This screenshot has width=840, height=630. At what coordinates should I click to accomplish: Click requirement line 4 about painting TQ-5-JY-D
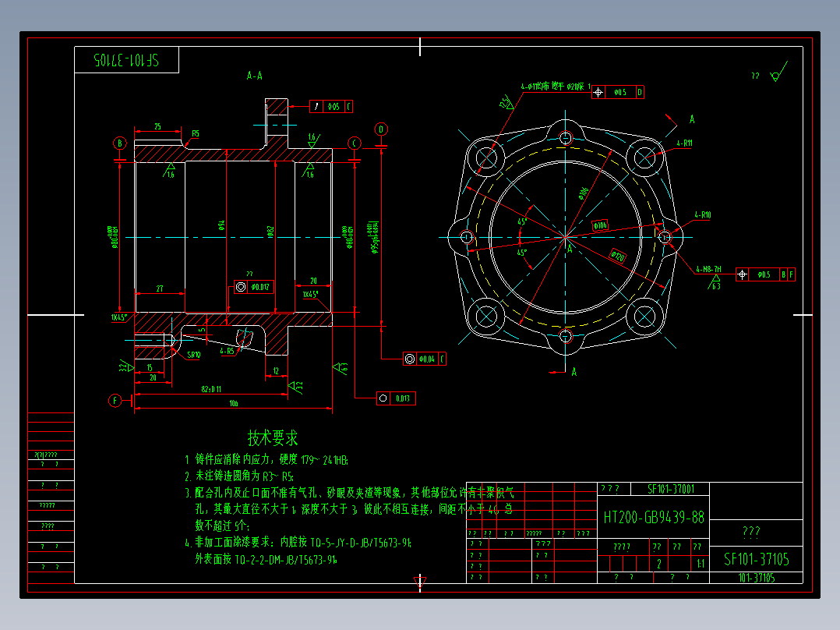click(298, 543)
